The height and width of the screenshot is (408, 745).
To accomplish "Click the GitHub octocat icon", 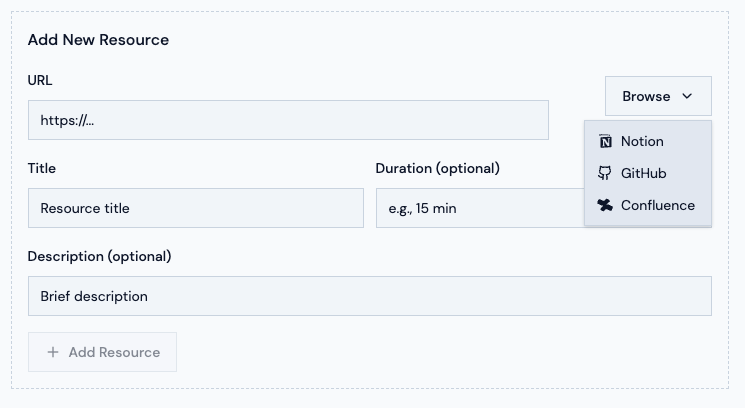I will 604,173.
